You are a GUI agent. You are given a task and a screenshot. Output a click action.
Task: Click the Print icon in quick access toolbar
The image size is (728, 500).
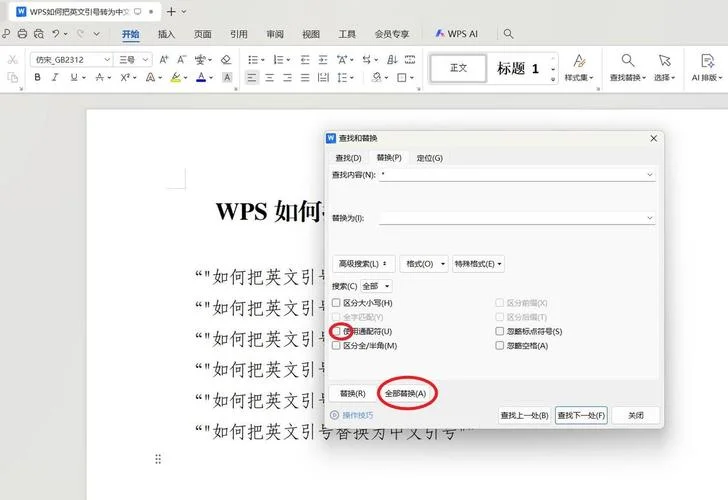[22, 33]
